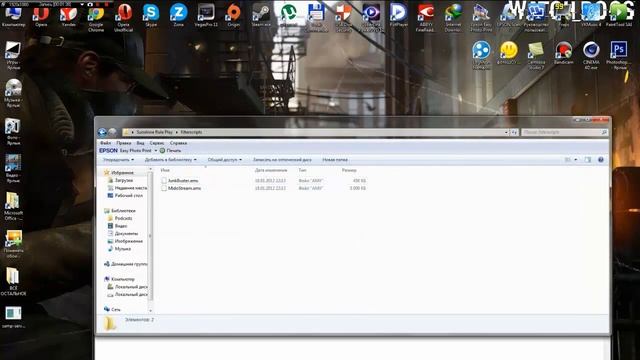Screen dimensions: 640x360
Task: Open the Файл menu
Action: pos(105,143)
